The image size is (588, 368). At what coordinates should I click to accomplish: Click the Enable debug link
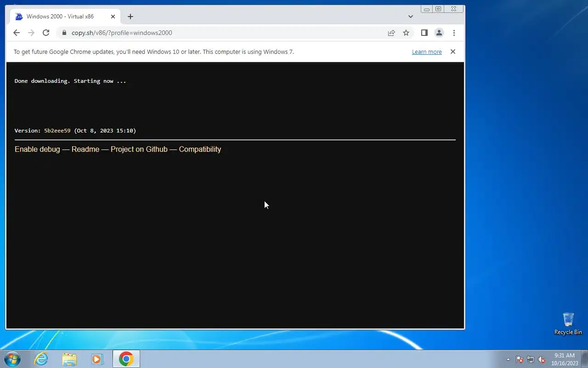point(37,149)
